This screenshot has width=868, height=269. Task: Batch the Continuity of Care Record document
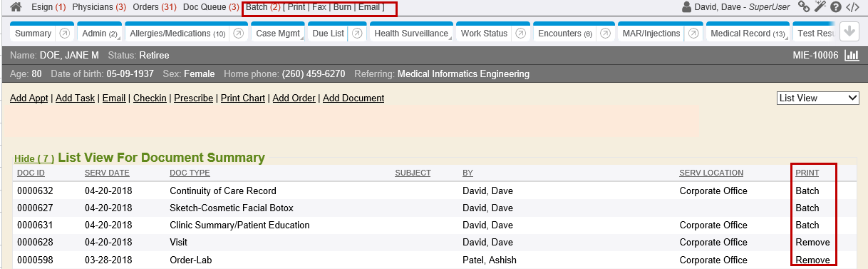[x=807, y=191]
